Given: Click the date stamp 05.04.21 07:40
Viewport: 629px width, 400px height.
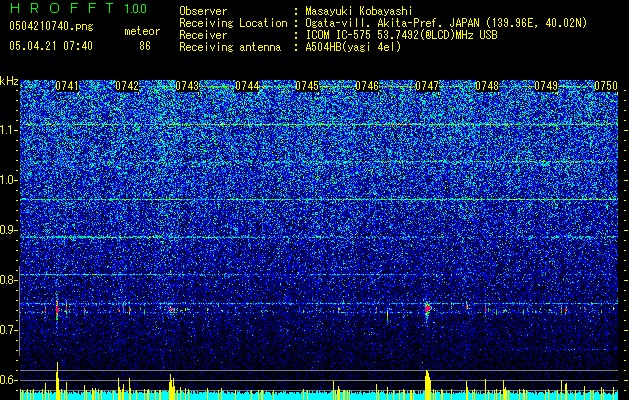Looking at the screenshot, I should click(51, 46).
